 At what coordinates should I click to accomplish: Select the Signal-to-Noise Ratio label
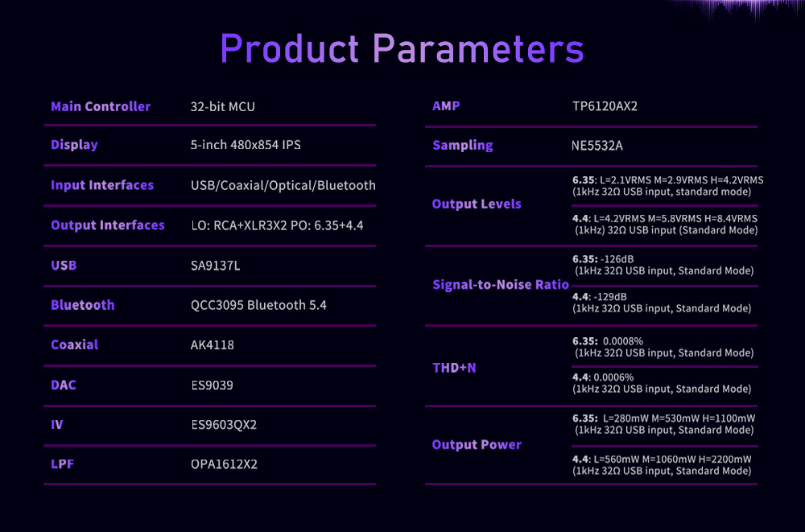(x=501, y=284)
